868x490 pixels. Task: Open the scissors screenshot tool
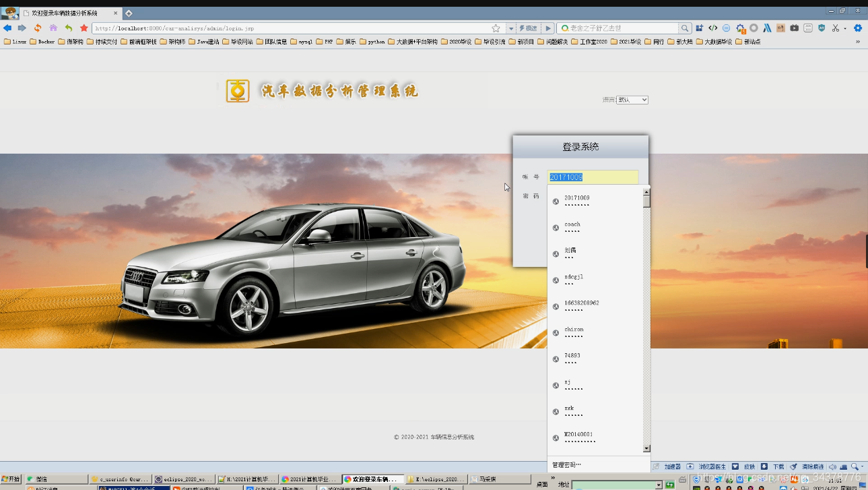[x=835, y=28]
